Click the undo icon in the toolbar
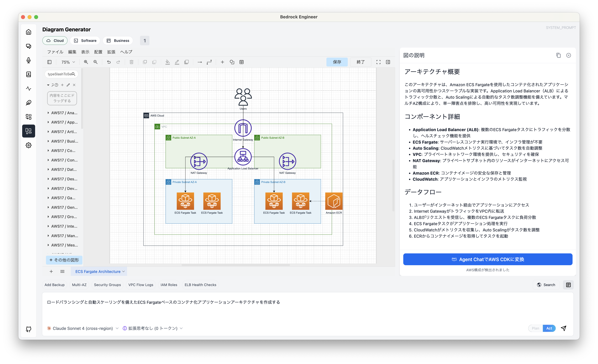598x364 pixels. click(109, 62)
